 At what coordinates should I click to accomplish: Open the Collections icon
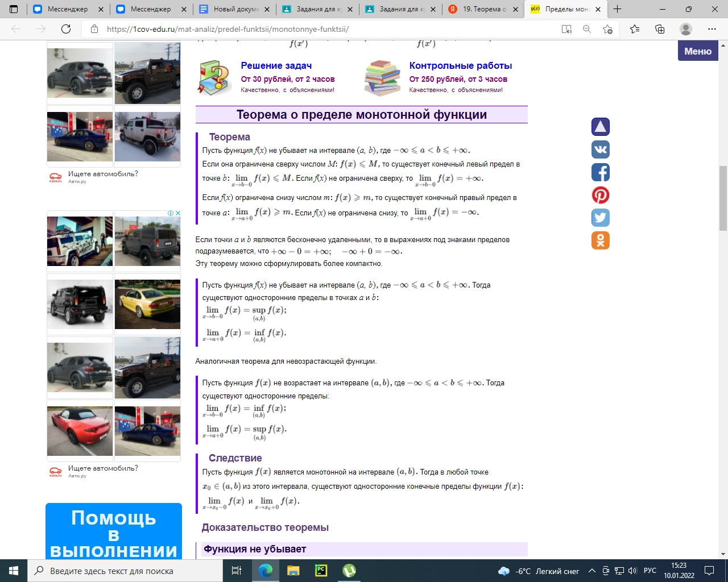(660, 29)
